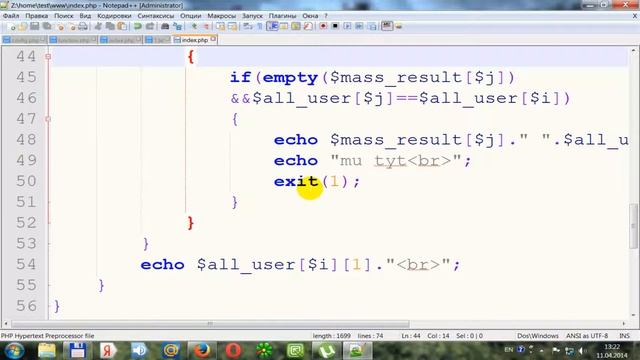Image resolution: width=640 pixels, height=360 pixels.
Task: Click the horizontal scroll-right arrow
Action: pos(624,324)
